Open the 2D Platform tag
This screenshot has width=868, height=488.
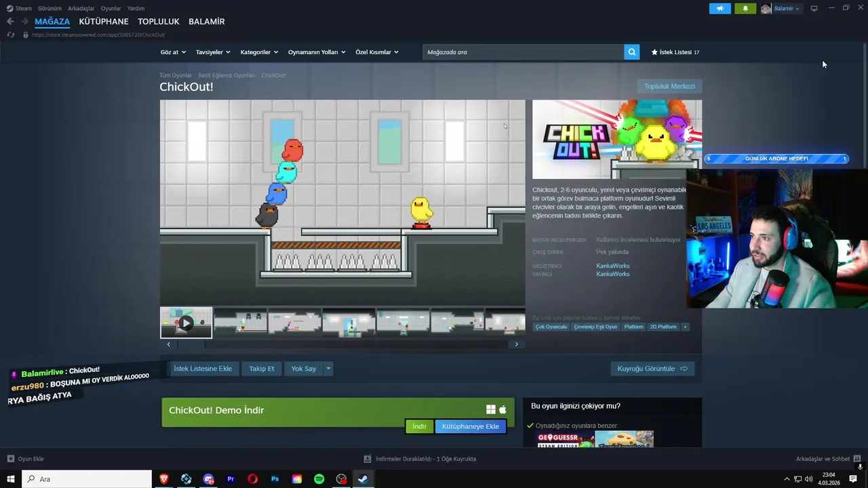point(663,327)
